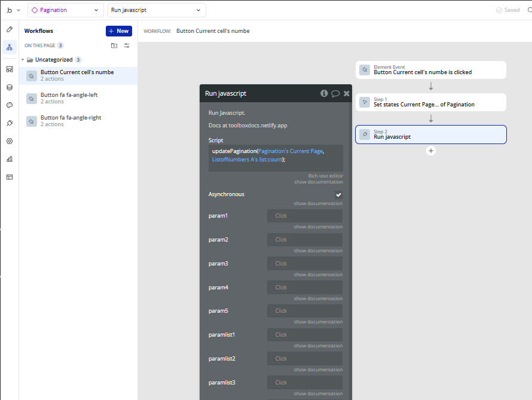Close the Run javascript property panel
Screen dimensions: 532x400
coord(347,93)
